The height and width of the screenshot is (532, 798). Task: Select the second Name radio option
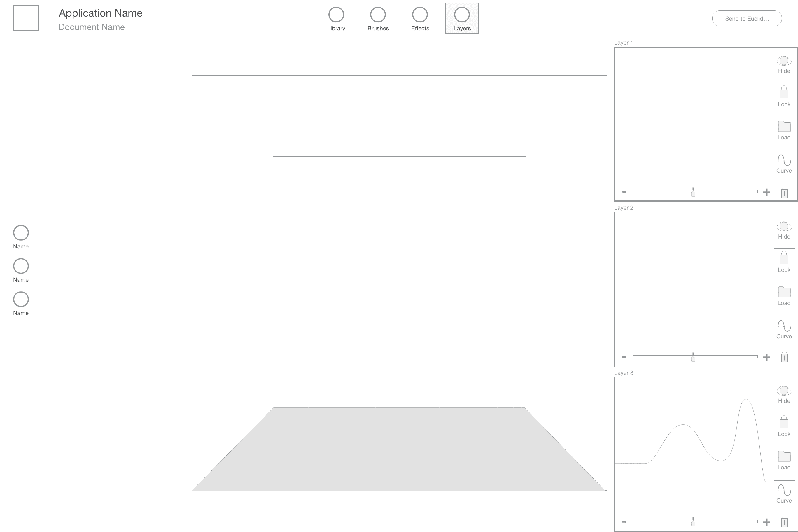click(x=21, y=266)
